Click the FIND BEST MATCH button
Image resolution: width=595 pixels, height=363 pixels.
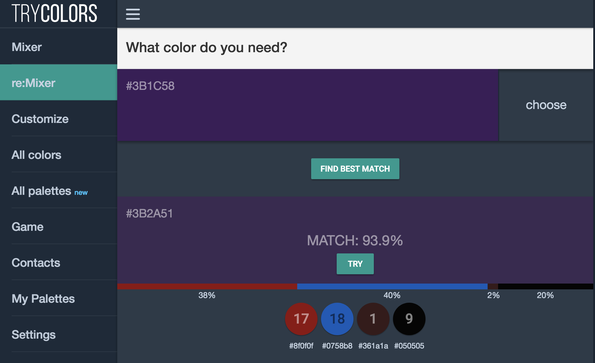(x=355, y=169)
